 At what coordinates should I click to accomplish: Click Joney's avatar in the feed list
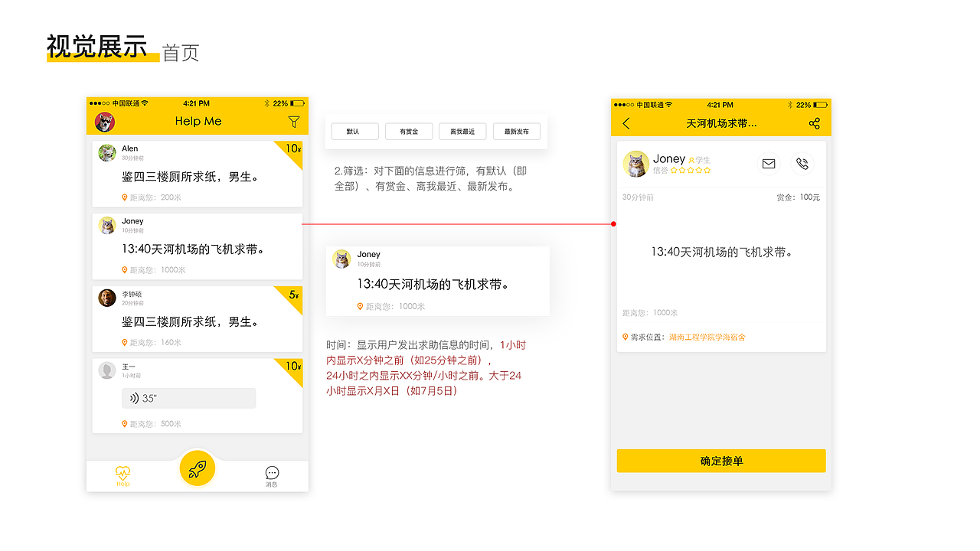pyautogui.click(x=107, y=225)
